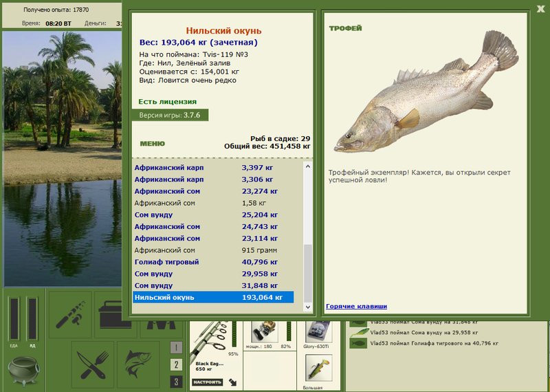Open the fish keepnet icon
The height and width of the screenshot is (392, 550).
pyautogui.click(x=138, y=364)
